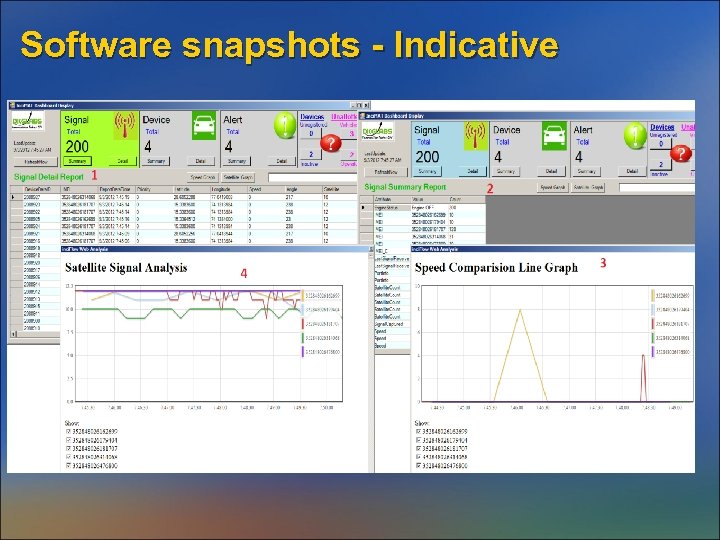The height and width of the screenshot is (540, 720).
Task: Click the search field in Signal Detail Report window
Action: 312,177
